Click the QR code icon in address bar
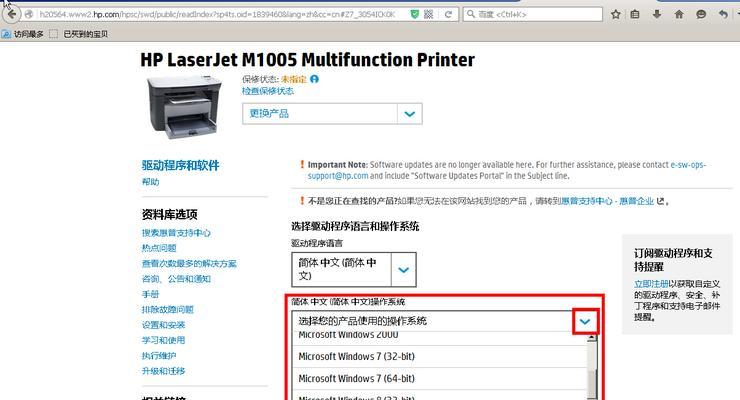The height and width of the screenshot is (400, 740). coord(429,14)
